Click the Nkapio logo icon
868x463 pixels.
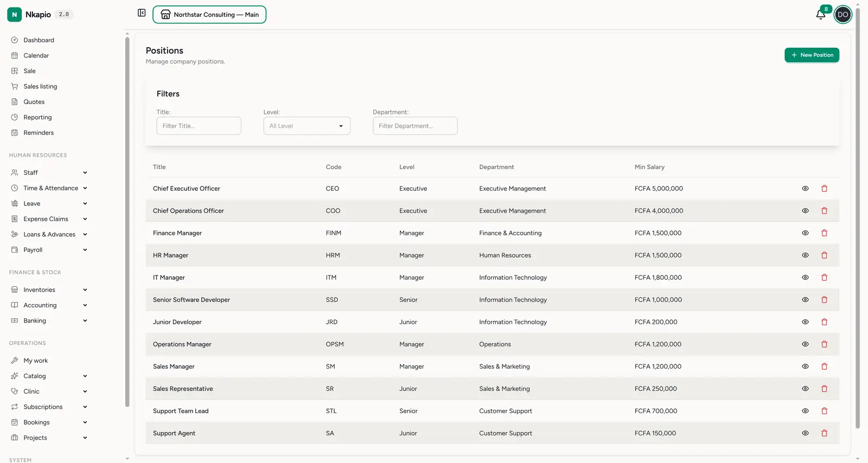pos(15,15)
